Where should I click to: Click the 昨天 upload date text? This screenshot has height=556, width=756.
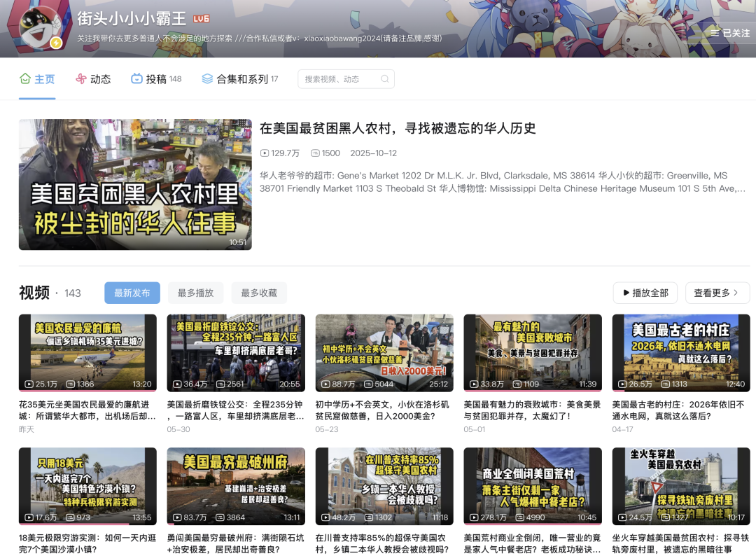[x=27, y=430]
